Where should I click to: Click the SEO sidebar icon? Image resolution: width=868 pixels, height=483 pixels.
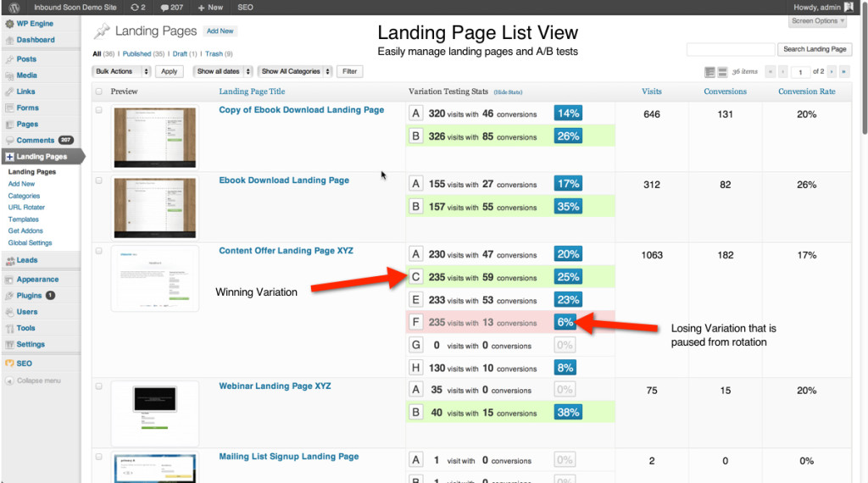click(9, 364)
